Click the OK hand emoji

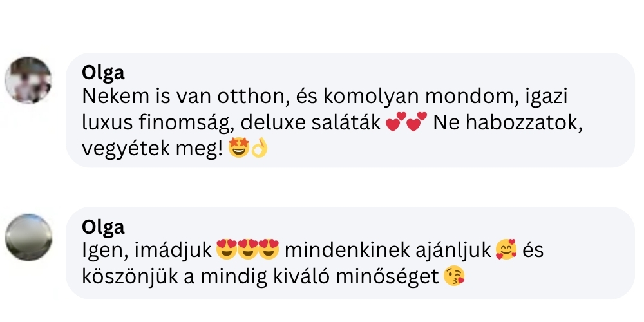pyautogui.click(x=259, y=149)
